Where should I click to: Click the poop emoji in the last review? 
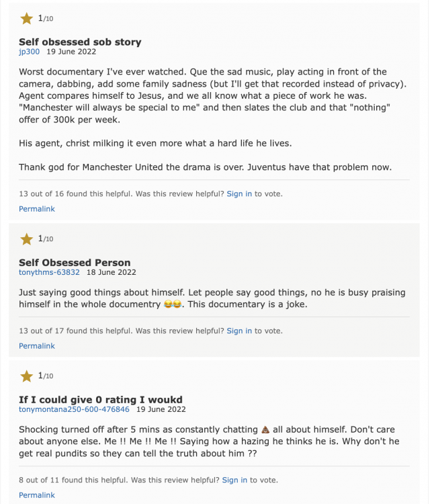point(265,429)
